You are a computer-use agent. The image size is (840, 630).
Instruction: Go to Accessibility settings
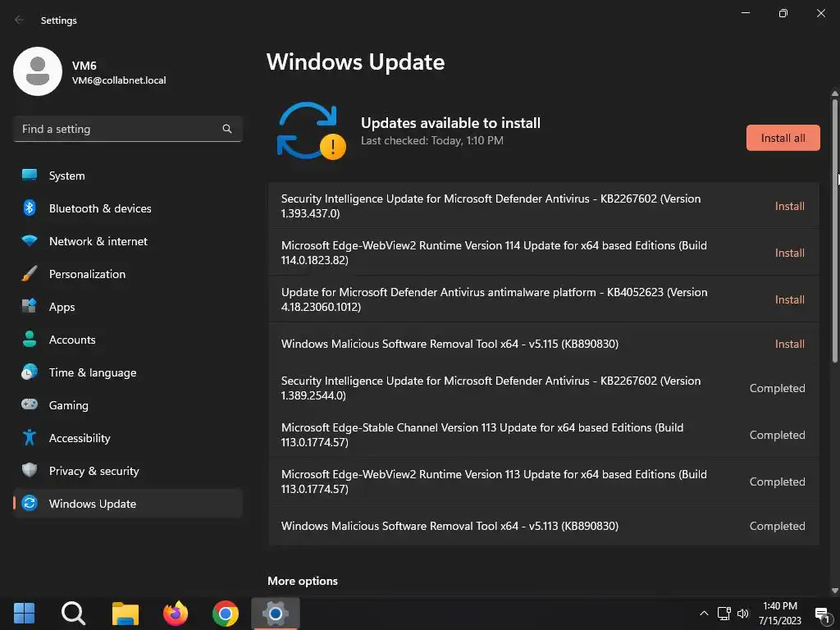point(127,438)
